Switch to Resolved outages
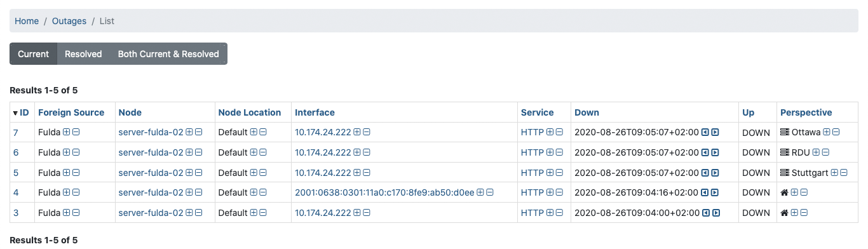This screenshot has height=249, width=868. point(83,54)
